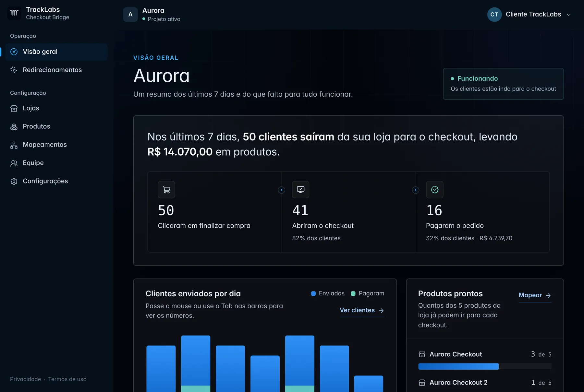Open Redirecionamentos in the sidebar
Viewport: 584px width, 392px height.
click(56, 70)
